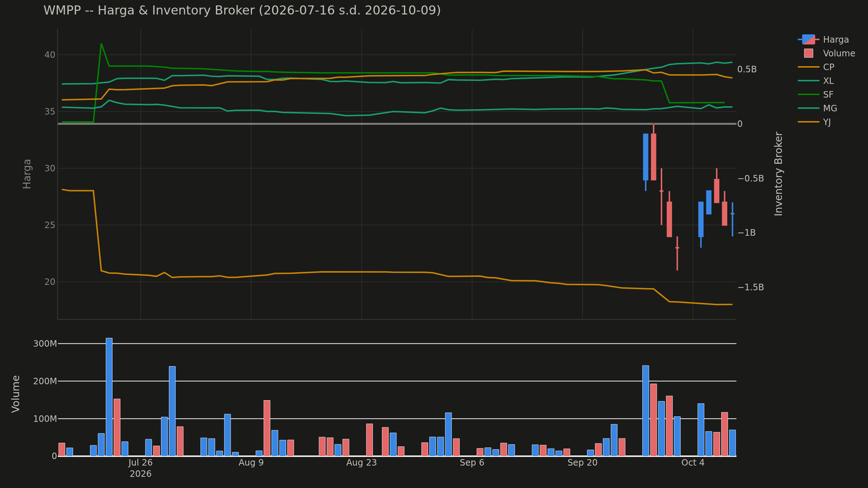The width and height of the screenshot is (868, 488).
Task: Click the 100M volume axis label
Action: [45, 419]
